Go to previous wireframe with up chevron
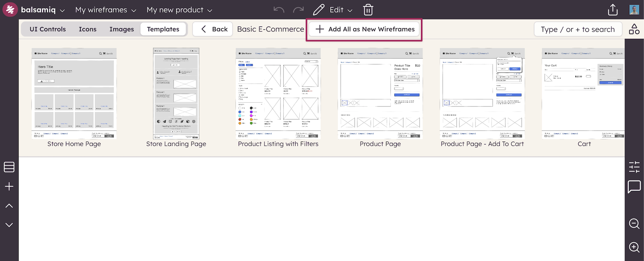 coord(9,206)
